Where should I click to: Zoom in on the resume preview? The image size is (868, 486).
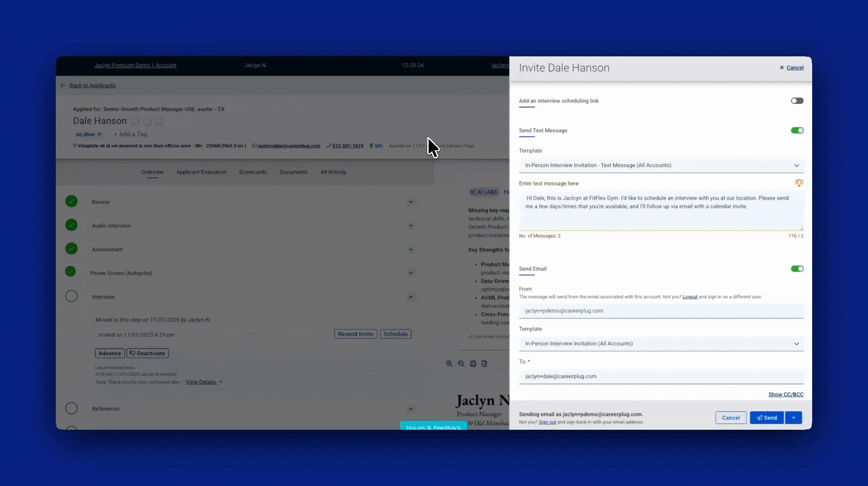449,364
